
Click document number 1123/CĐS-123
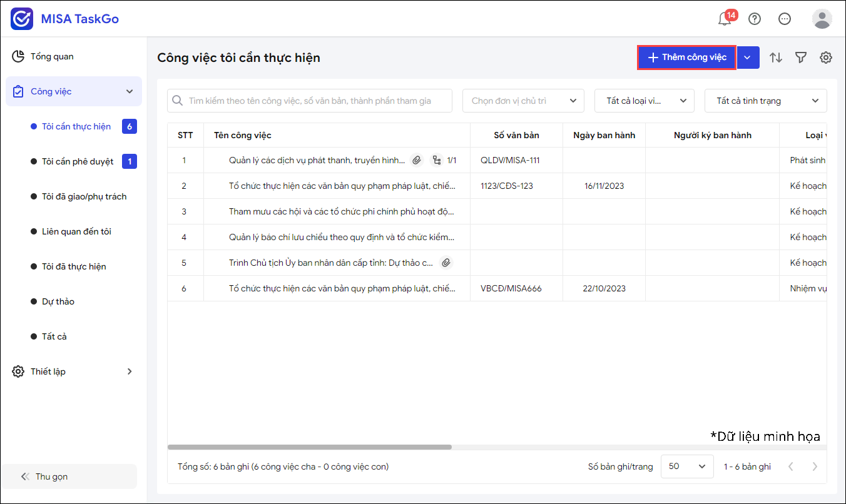coord(507,186)
